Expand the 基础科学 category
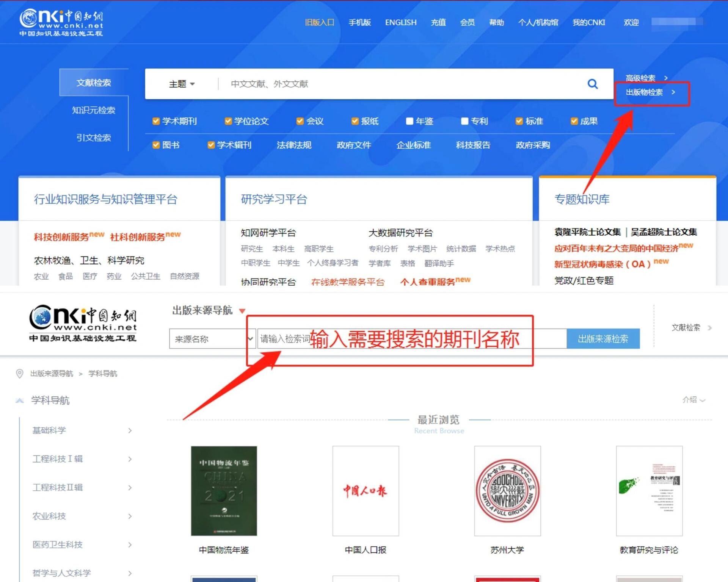This screenshot has height=582, width=728. click(130, 430)
